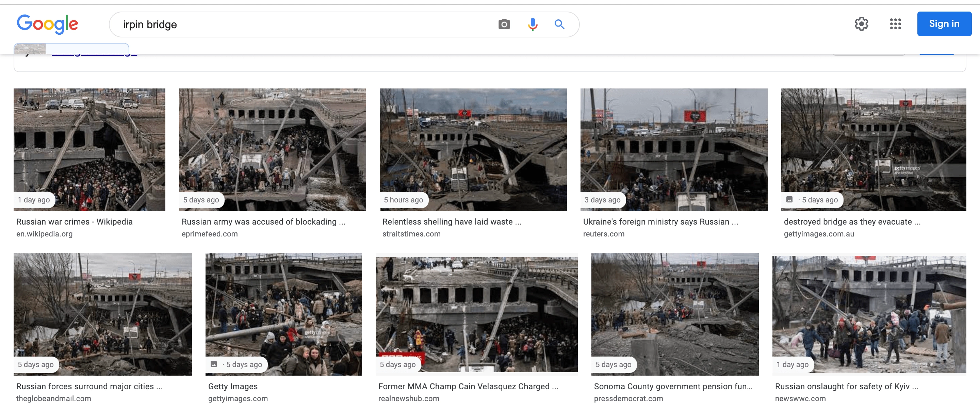
Task: Open the realnewshub.com bridge image
Action: click(x=477, y=314)
